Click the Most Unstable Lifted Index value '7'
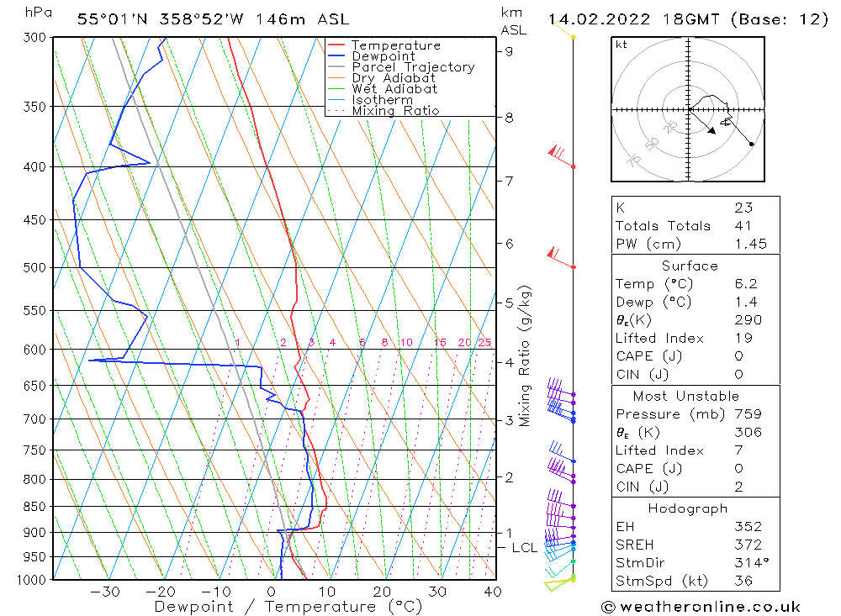 coord(738,450)
